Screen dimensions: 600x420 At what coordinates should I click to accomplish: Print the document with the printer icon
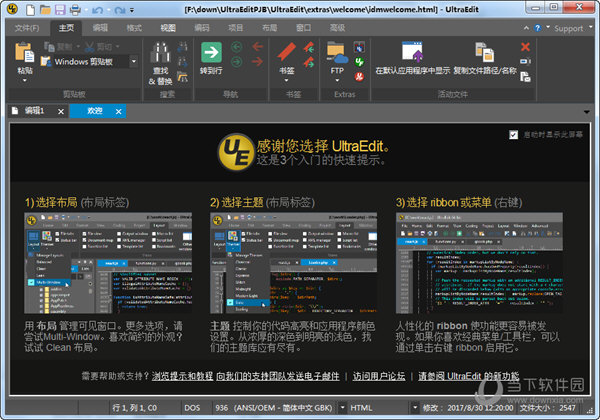[x=75, y=10]
